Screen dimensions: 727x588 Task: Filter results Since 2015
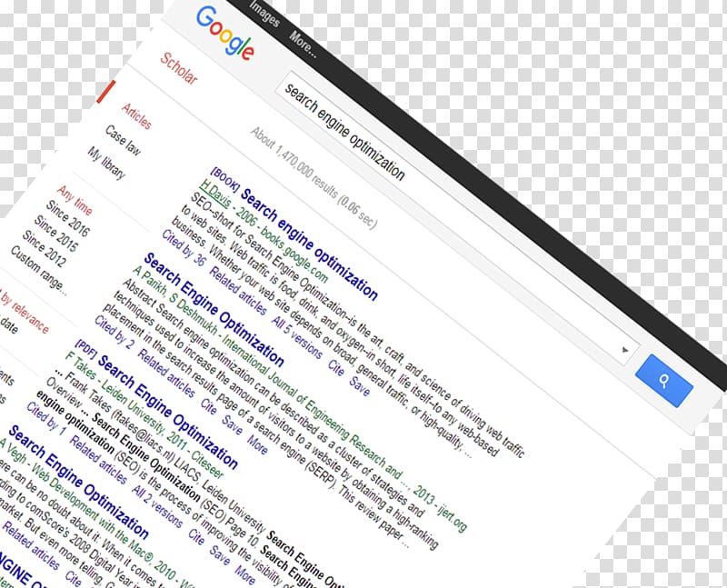click(x=56, y=234)
